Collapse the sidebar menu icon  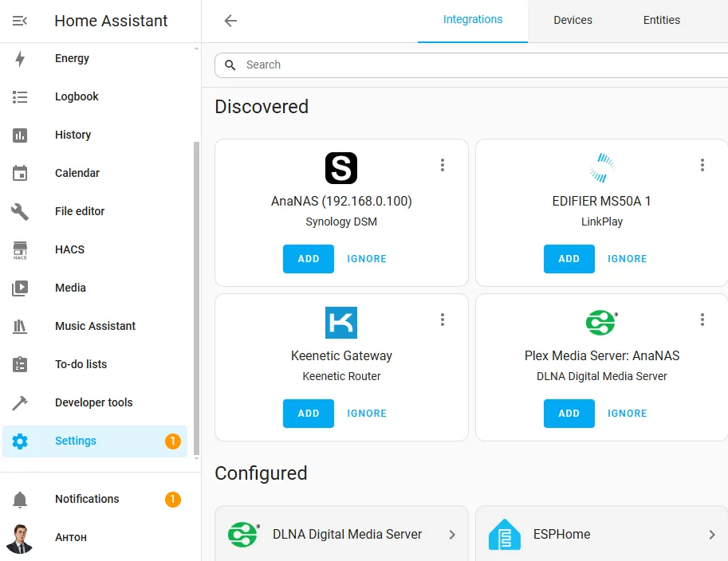pos(19,21)
